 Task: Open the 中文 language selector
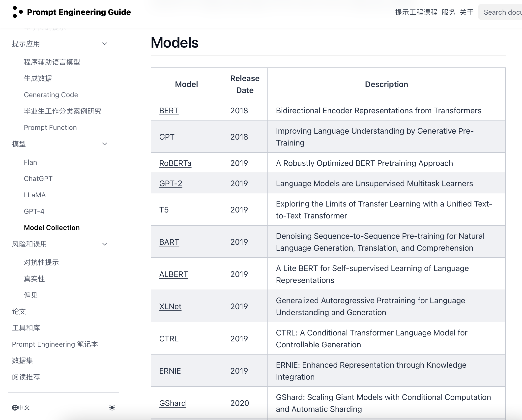[21, 408]
